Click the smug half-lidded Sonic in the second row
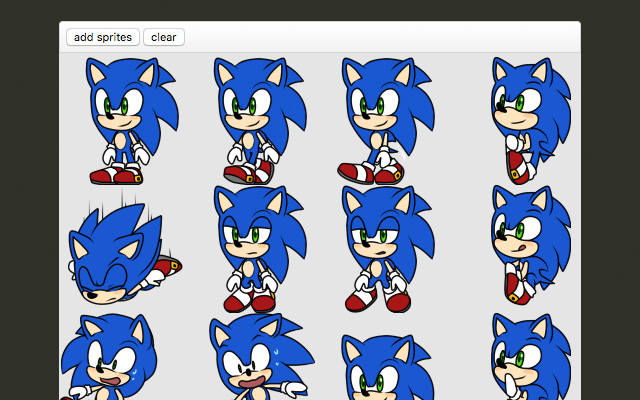The width and height of the screenshot is (640, 400). tap(255, 248)
